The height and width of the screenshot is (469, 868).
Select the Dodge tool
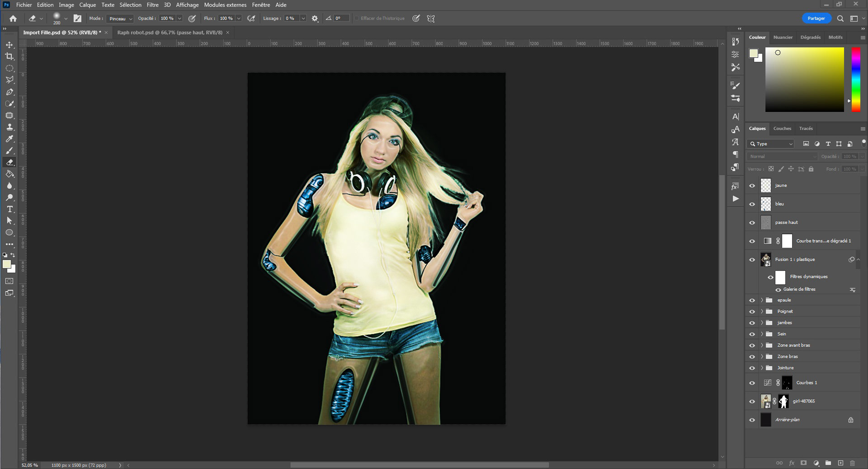coord(9,197)
